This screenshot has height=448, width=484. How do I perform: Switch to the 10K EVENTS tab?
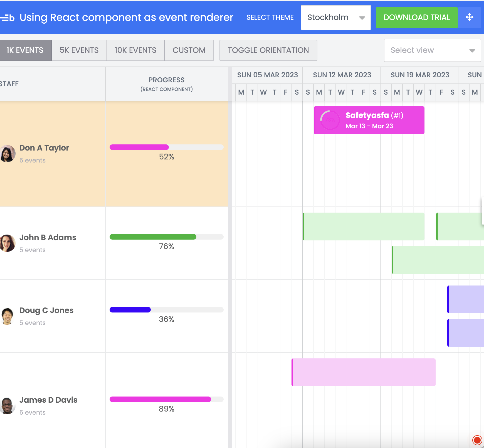pyautogui.click(x=135, y=50)
